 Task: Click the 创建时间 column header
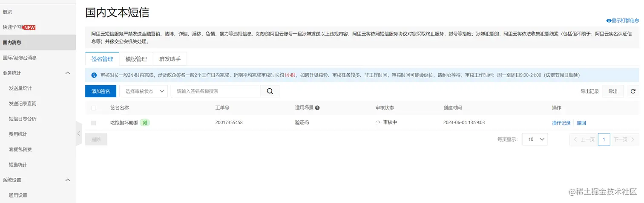point(453,108)
